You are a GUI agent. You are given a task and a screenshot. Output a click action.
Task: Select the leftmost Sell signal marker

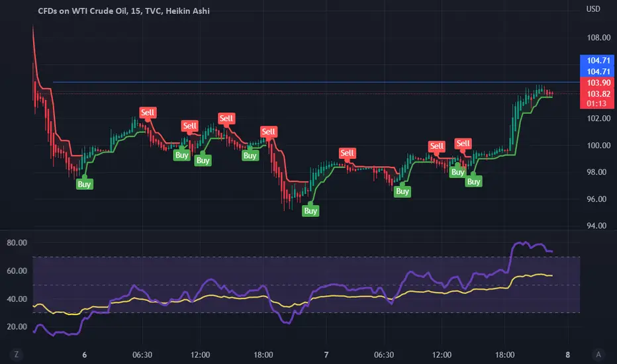[x=148, y=113]
